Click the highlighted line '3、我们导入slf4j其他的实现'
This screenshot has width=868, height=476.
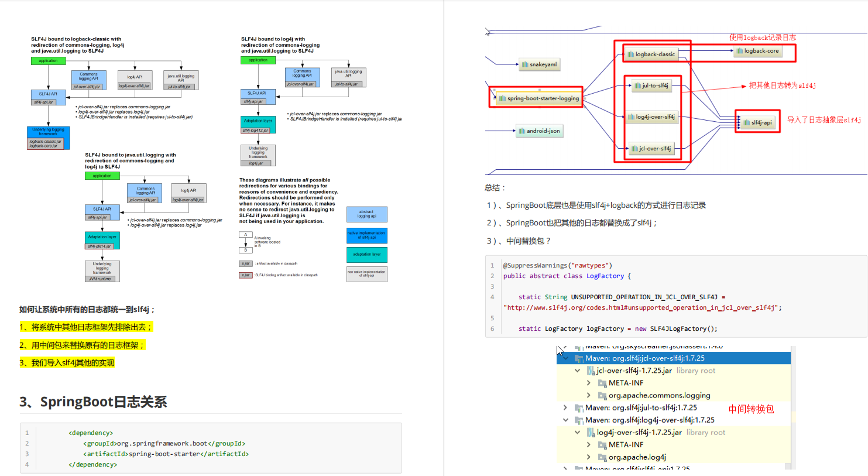tap(67, 363)
